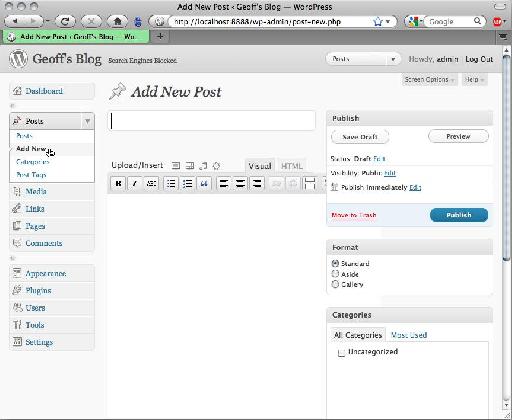
Task: Reload the page with the refresh button
Action: point(65,21)
